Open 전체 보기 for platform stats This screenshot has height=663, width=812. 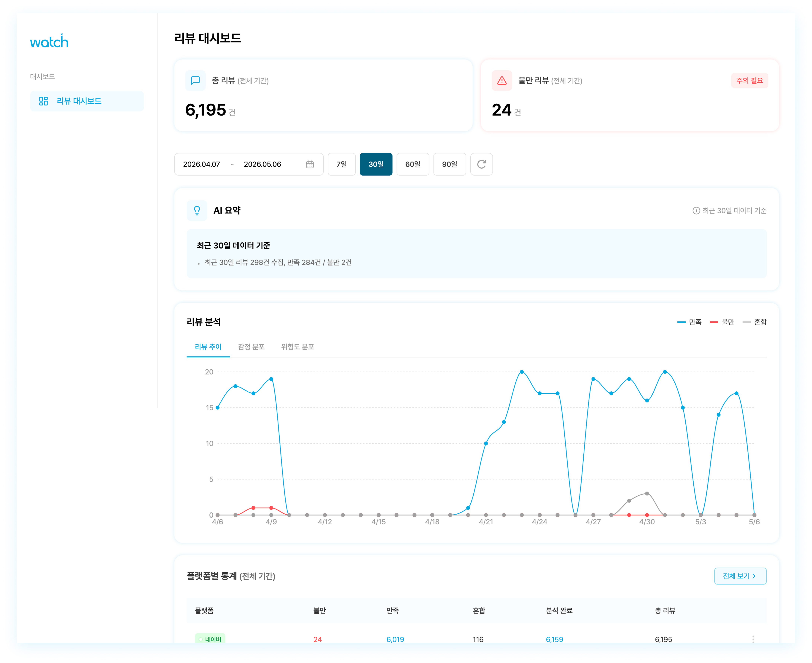[740, 576]
